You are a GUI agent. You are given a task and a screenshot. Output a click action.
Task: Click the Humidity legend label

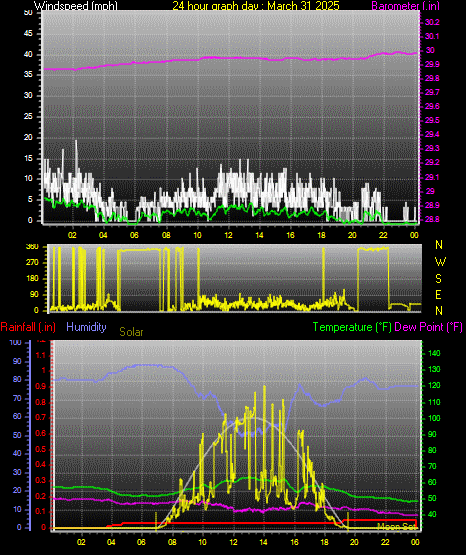click(x=86, y=327)
